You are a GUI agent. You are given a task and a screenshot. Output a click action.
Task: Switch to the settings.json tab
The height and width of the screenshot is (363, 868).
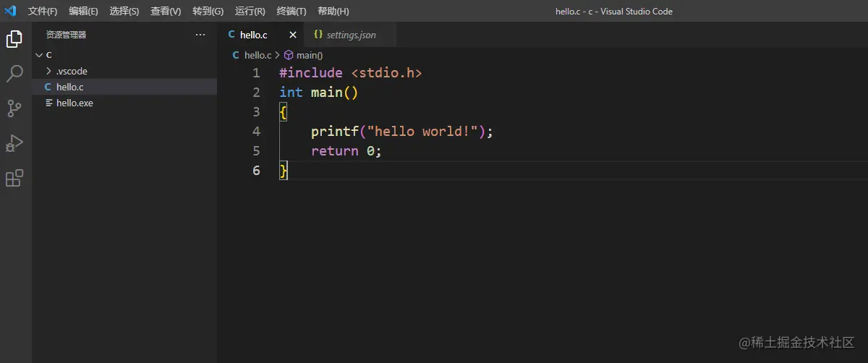pos(352,35)
